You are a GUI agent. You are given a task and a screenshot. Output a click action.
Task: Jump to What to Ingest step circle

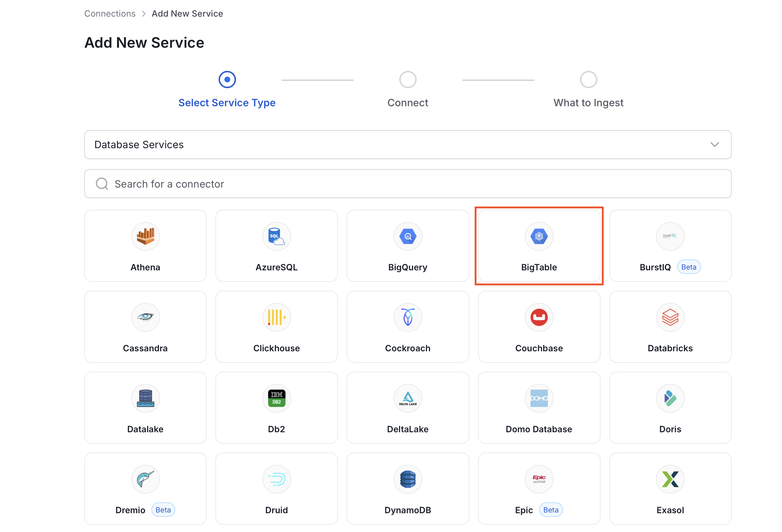tap(588, 80)
